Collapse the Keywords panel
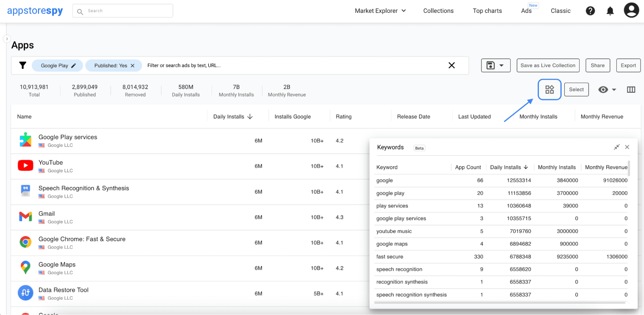Viewport: 644px width, 315px height. (x=617, y=147)
